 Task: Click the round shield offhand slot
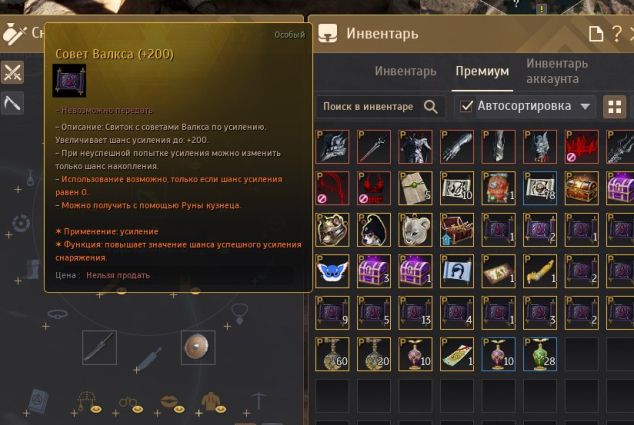click(198, 347)
